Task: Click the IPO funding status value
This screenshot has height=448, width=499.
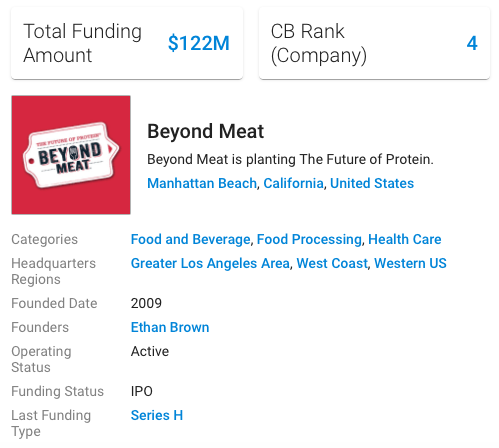Action: 142,391
